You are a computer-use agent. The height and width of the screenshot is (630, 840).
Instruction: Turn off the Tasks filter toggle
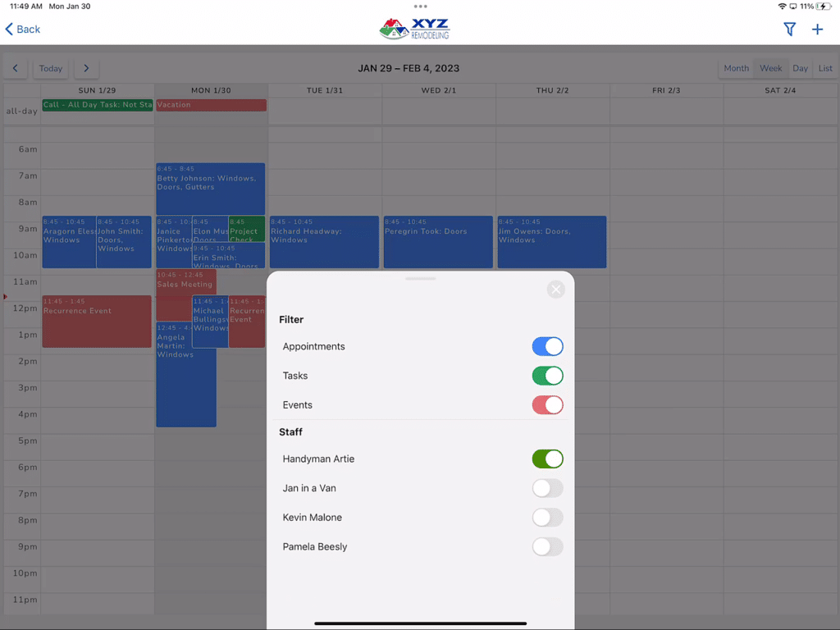tap(547, 376)
